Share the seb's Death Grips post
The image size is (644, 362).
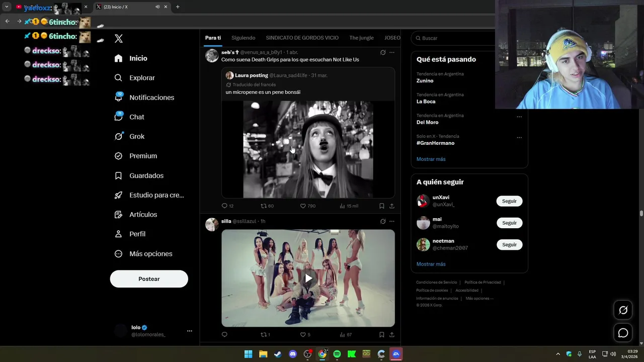coord(392,206)
